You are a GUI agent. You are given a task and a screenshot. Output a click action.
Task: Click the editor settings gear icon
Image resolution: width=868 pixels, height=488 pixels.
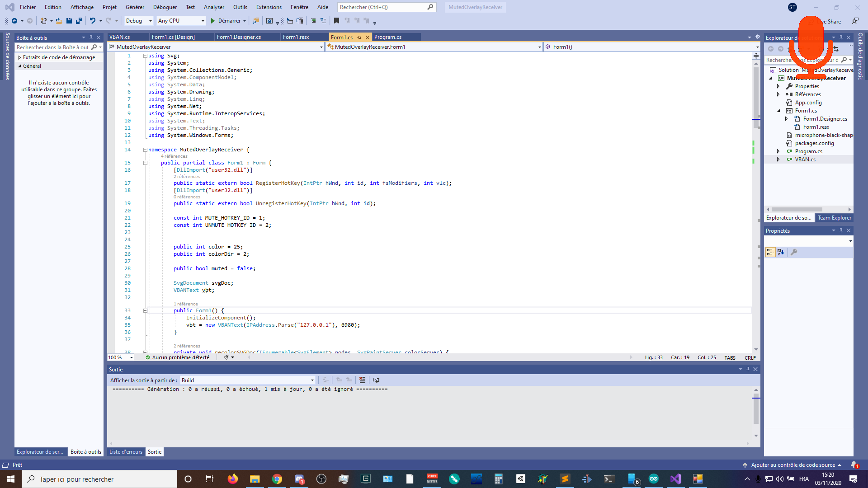pos(758,37)
